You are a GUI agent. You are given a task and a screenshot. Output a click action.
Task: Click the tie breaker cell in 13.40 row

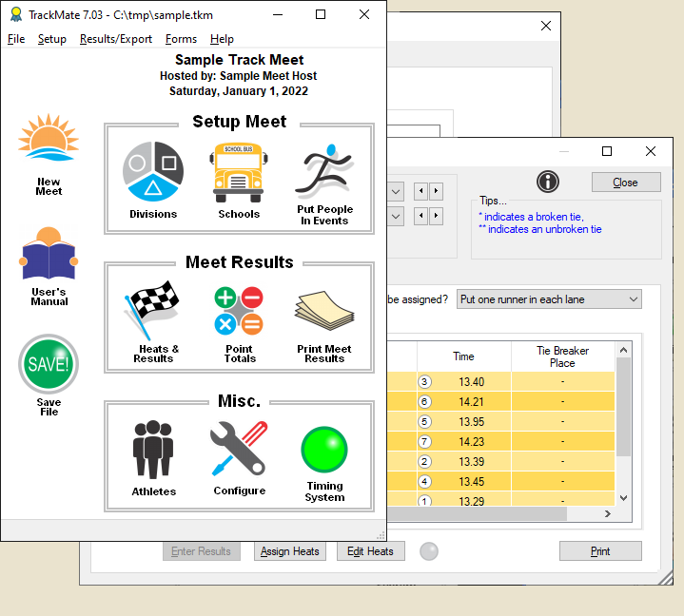pos(563,382)
